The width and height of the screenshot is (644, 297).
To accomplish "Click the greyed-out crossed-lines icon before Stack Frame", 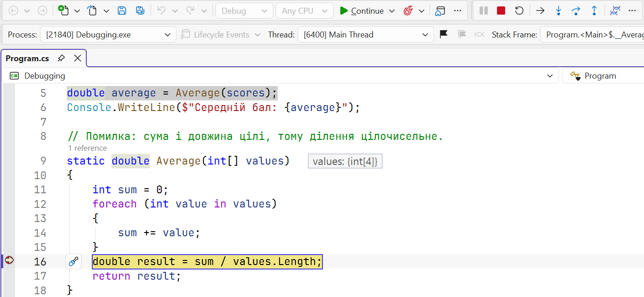I will pos(479,34).
